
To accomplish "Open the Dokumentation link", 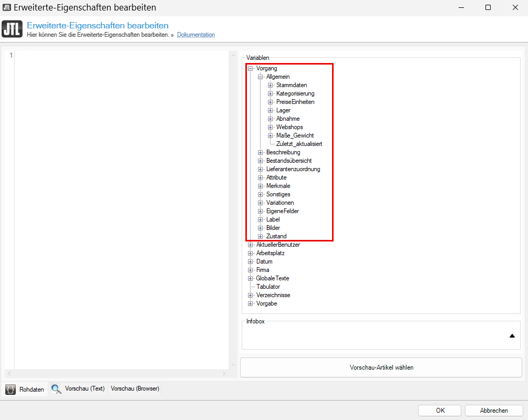I will tap(195, 35).
